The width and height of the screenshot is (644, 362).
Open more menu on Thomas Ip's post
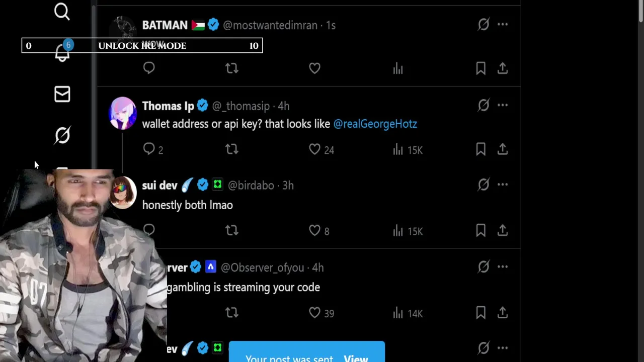pyautogui.click(x=502, y=105)
